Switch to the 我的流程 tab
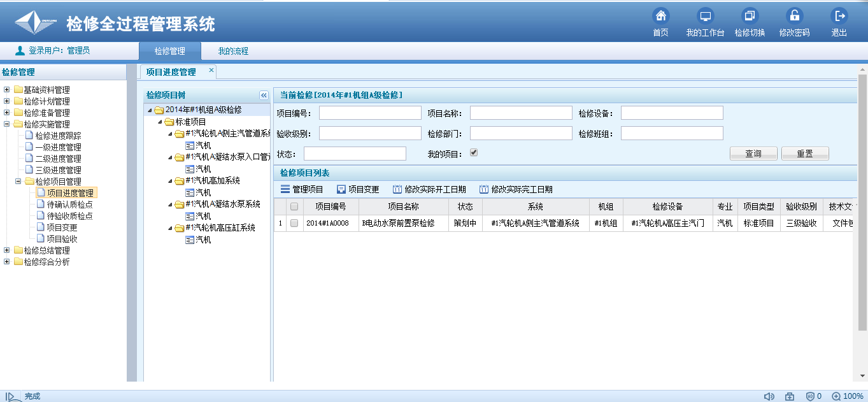The height and width of the screenshot is (402, 868). click(233, 52)
